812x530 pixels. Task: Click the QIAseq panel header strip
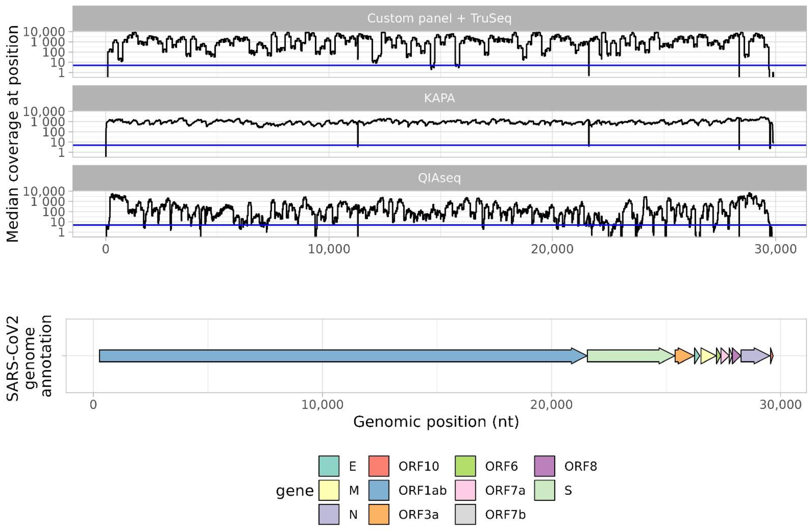(x=439, y=178)
